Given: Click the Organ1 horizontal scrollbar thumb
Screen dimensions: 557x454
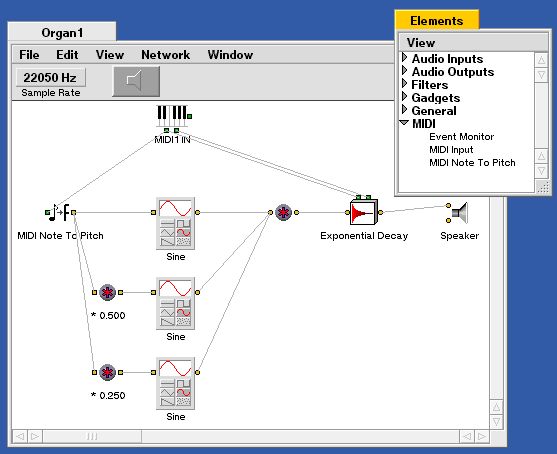Looking at the screenshot, I should 92,436.
